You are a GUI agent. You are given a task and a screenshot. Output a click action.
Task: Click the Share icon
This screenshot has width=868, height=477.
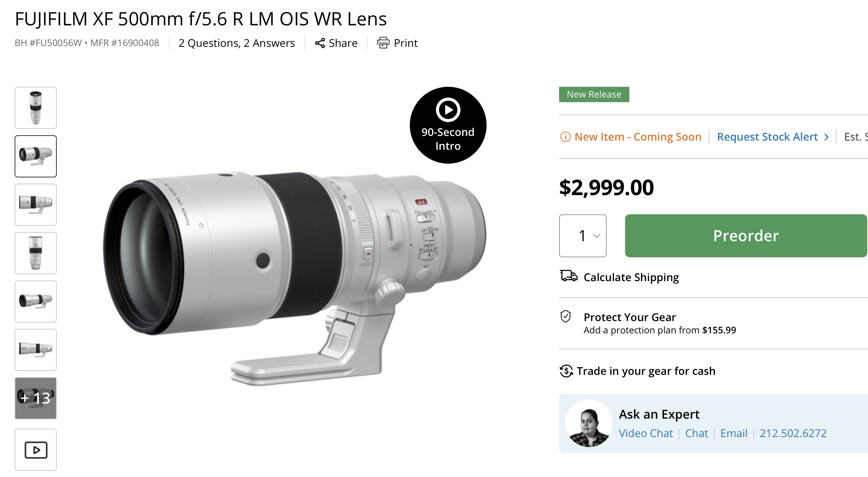321,43
